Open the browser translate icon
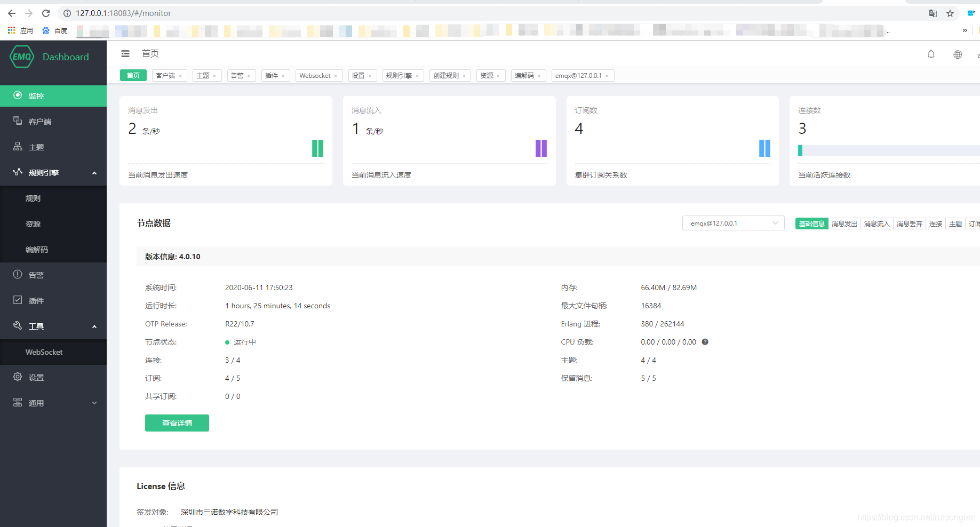The image size is (980, 527). point(933,13)
